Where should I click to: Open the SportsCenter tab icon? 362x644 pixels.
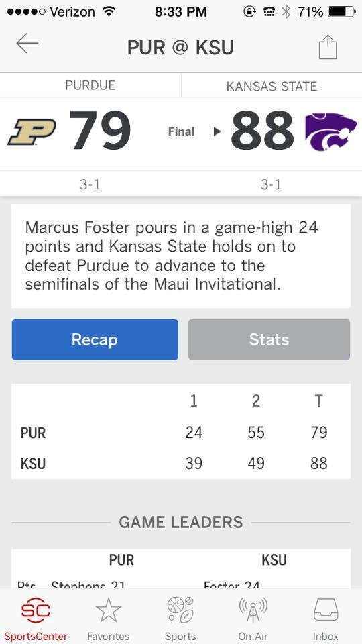click(x=36, y=610)
